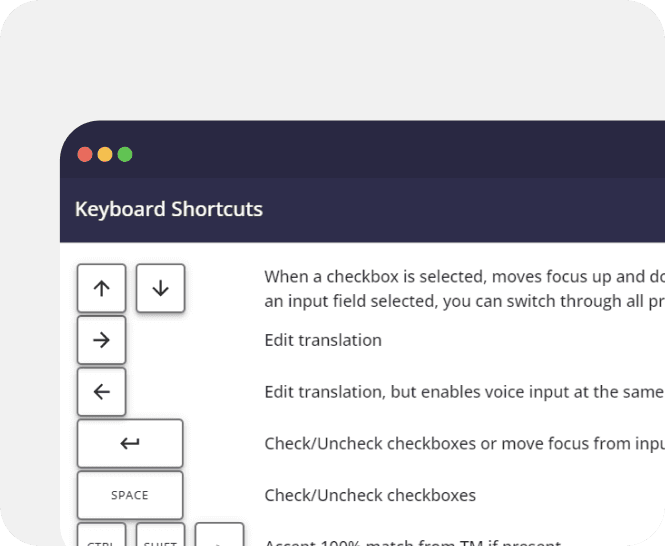The height and width of the screenshot is (546, 665).
Task: Click the description beside the Enter key
Action: click(464, 444)
